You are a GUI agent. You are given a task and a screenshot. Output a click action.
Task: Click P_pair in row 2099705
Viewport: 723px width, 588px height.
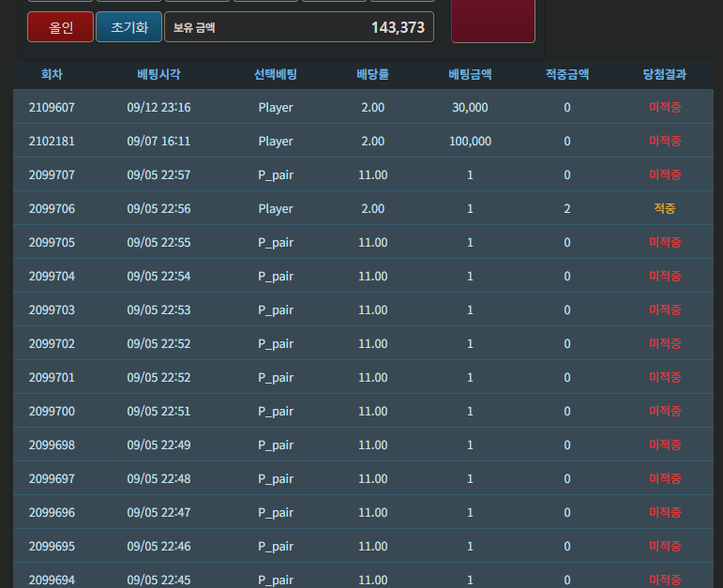click(x=276, y=242)
